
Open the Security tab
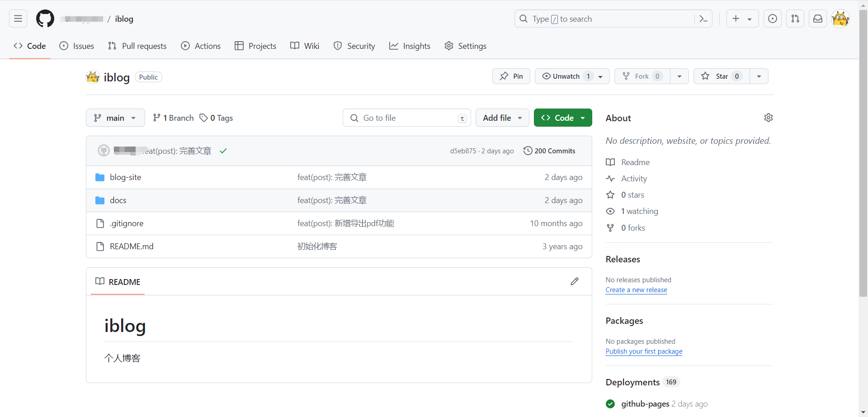[x=354, y=46]
